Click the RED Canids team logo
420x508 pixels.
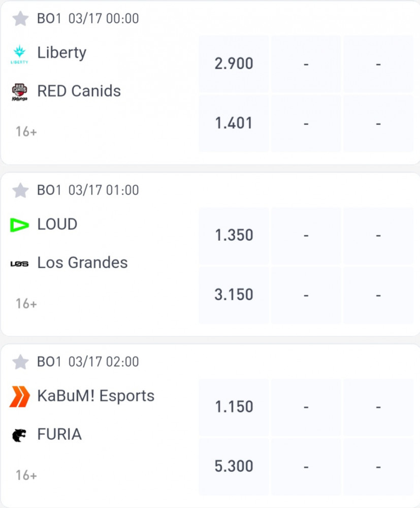(19, 92)
